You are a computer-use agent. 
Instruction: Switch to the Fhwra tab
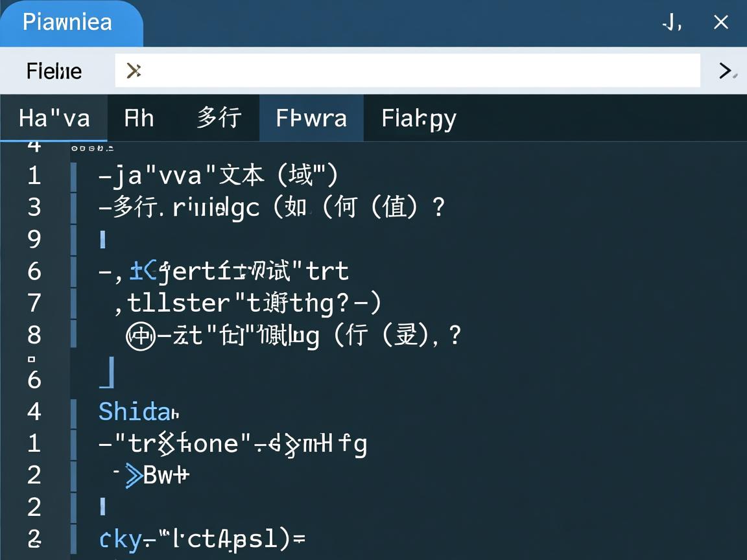click(x=311, y=119)
